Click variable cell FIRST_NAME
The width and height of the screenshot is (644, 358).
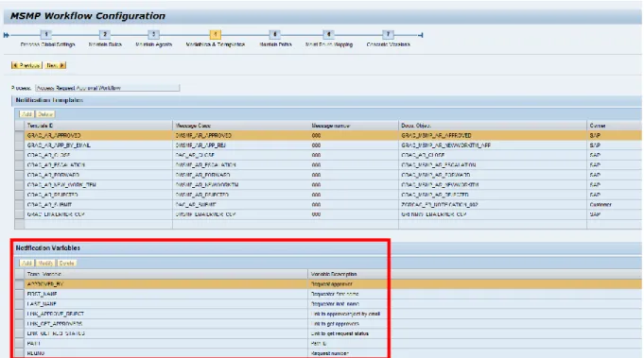click(165, 294)
